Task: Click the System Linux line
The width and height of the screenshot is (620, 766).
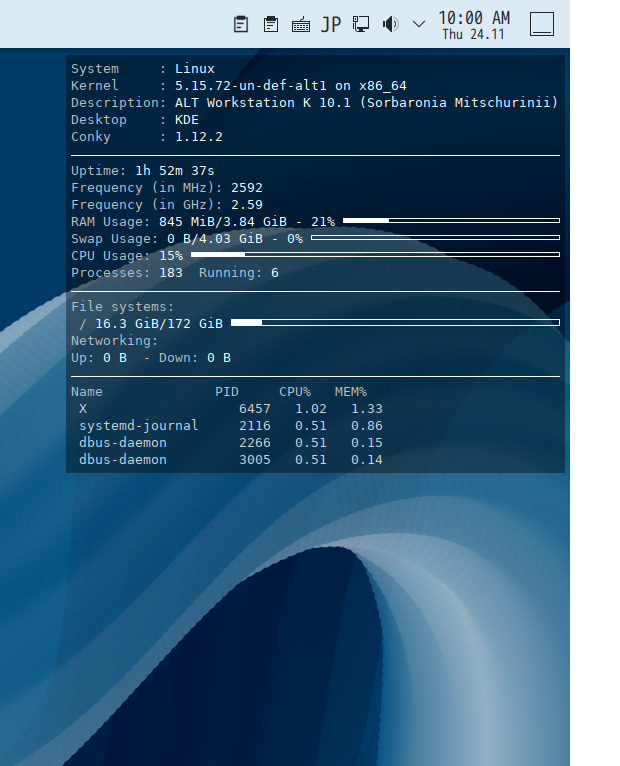Action: click(x=143, y=69)
